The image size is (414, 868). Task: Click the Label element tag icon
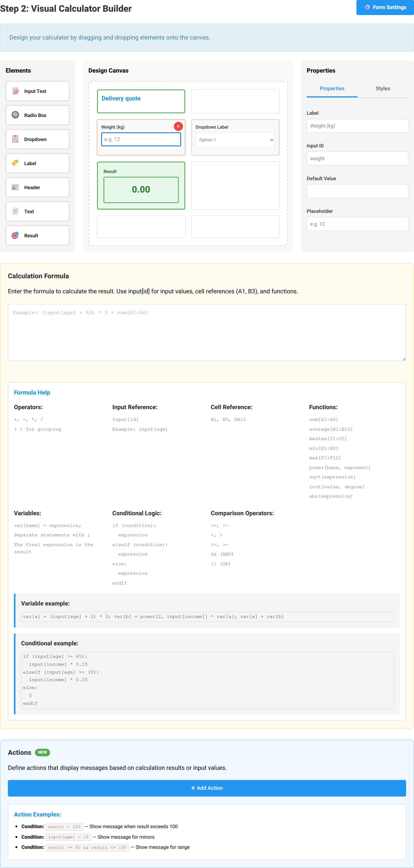15,163
